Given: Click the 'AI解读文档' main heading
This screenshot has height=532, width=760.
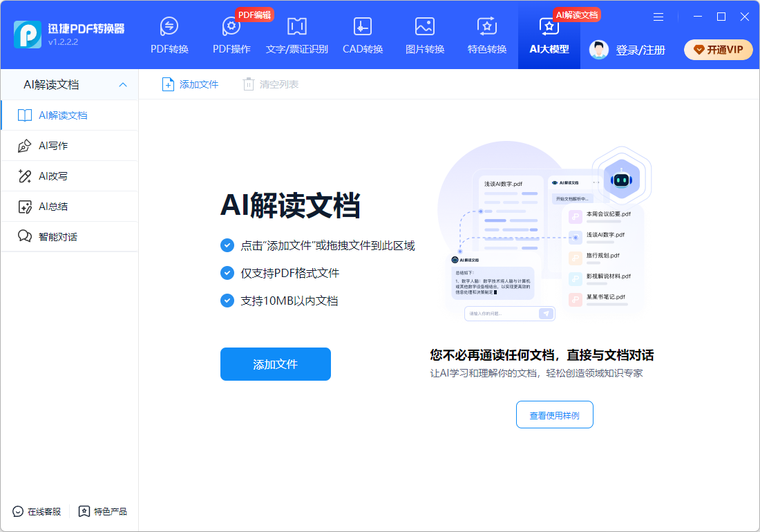Looking at the screenshot, I should tap(290, 205).
